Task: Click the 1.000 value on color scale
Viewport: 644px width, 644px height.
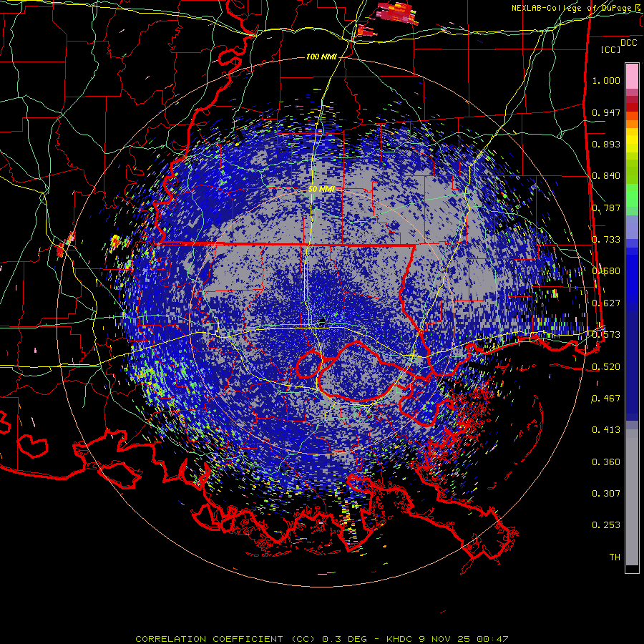Action: click(606, 80)
